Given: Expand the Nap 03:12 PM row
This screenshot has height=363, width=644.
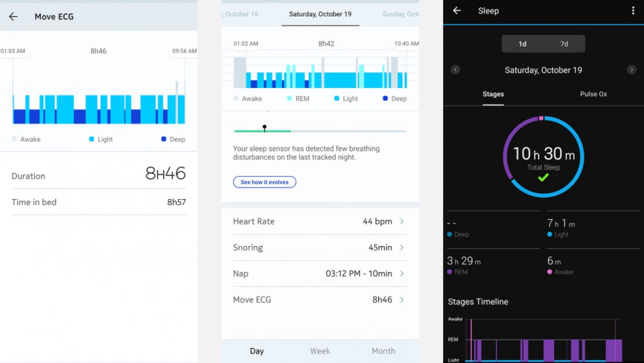Looking at the screenshot, I should point(320,274).
